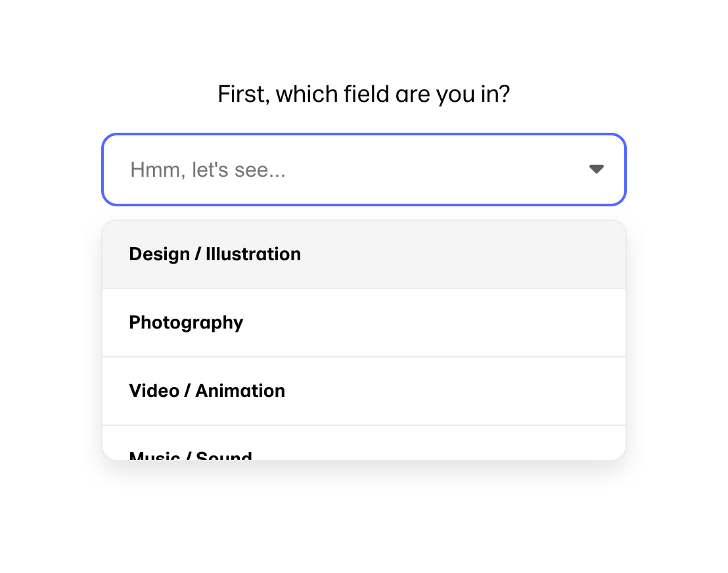728x573 pixels.
Task: Collapse the options list via the arrow
Action: 597,169
